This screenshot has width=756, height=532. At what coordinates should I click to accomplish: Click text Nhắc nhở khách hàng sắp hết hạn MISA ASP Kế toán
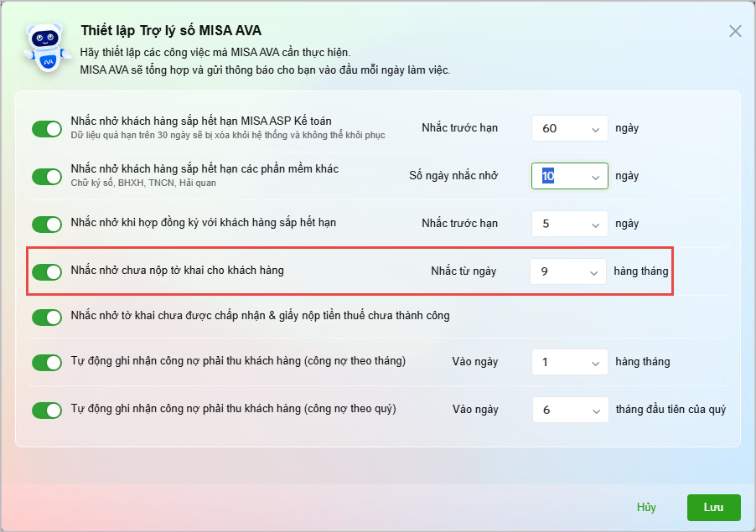tap(201, 121)
